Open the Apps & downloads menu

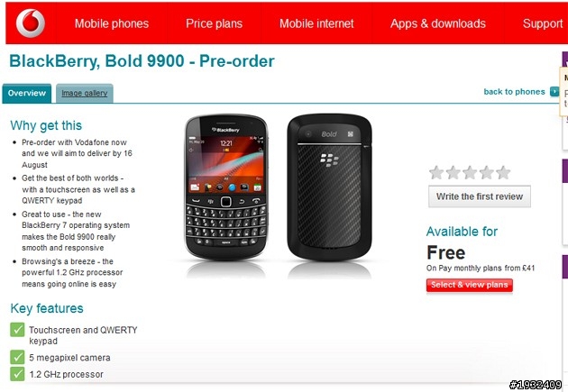[x=438, y=23]
